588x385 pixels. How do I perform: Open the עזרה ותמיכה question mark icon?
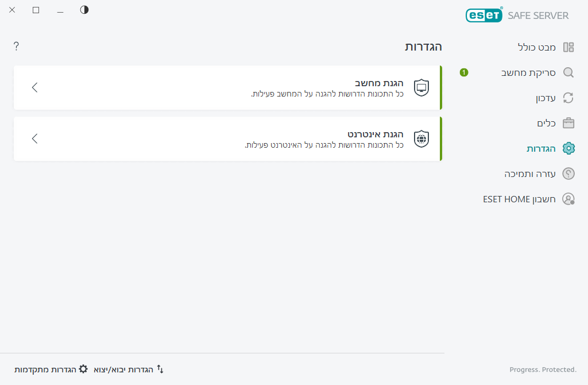(x=568, y=174)
